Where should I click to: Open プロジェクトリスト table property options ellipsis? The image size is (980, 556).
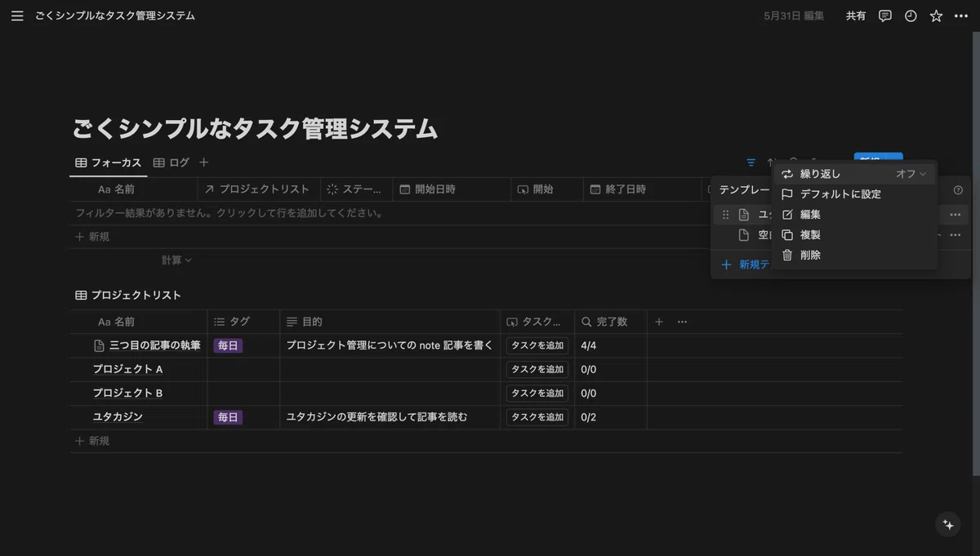pyautogui.click(x=682, y=322)
